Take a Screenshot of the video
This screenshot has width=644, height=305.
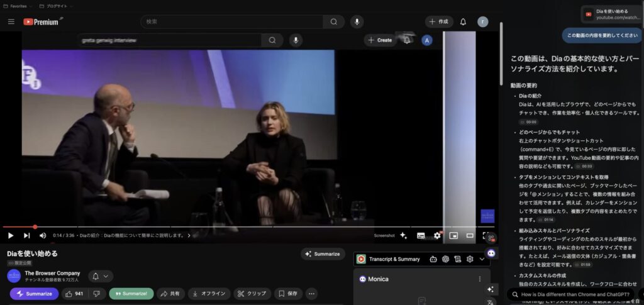(384, 236)
